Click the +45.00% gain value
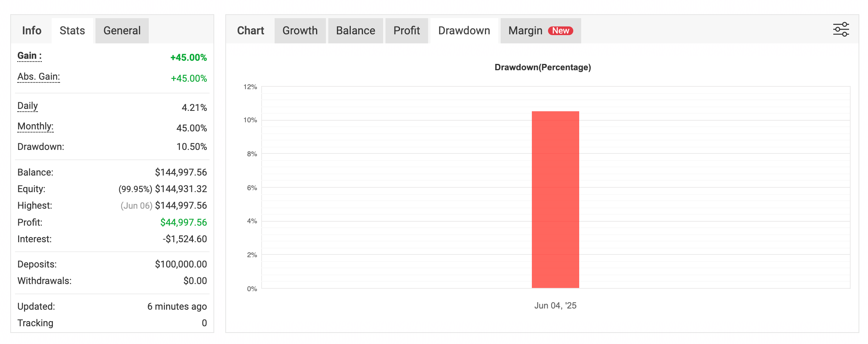Image resolution: width=868 pixels, height=344 pixels. (x=189, y=58)
